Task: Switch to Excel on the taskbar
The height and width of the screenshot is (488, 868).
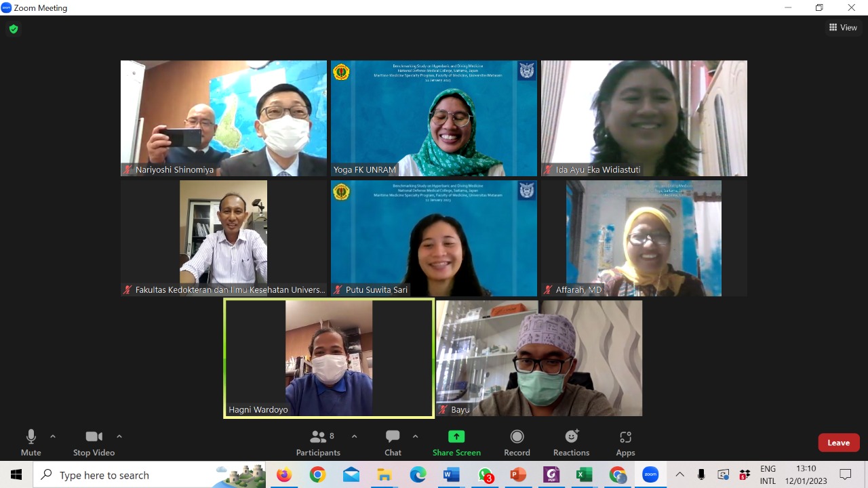Action: click(585, 474)
